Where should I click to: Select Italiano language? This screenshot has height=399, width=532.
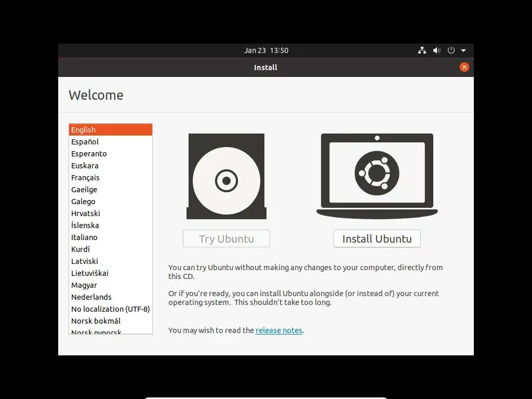111,237
